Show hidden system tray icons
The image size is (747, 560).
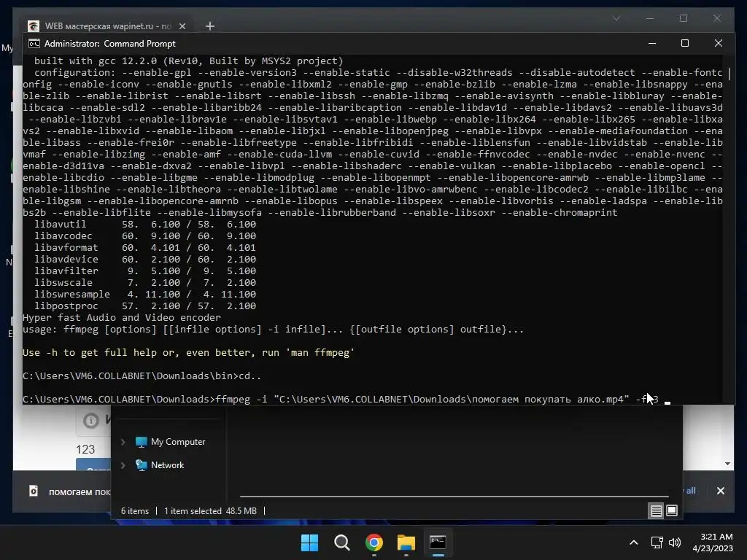pos(634,542)
